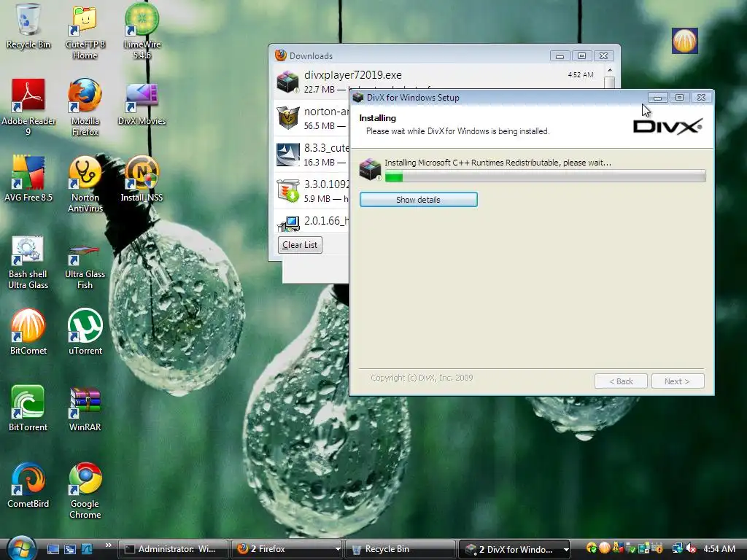Image resolution: width=747 pixels, height=560 pixels.
Task: Expand the 2 DivX for Windows taskbar group arrow
Action: pyautogui.click(x=566, y=550)
